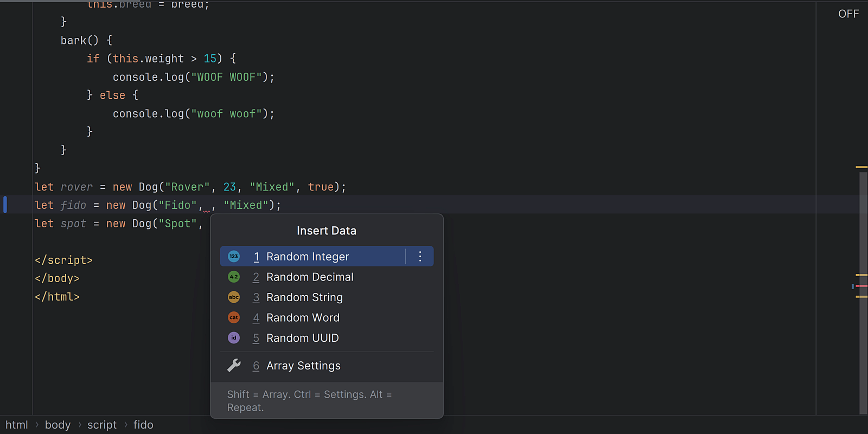Click the rover variable name
The image size is (868, 434).
pyautogui.click(x=76, y=187)
